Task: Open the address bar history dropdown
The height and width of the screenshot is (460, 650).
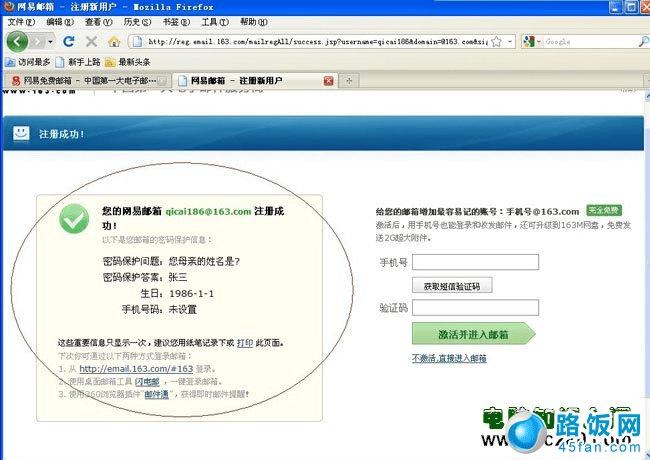Action: coord(510,41)
